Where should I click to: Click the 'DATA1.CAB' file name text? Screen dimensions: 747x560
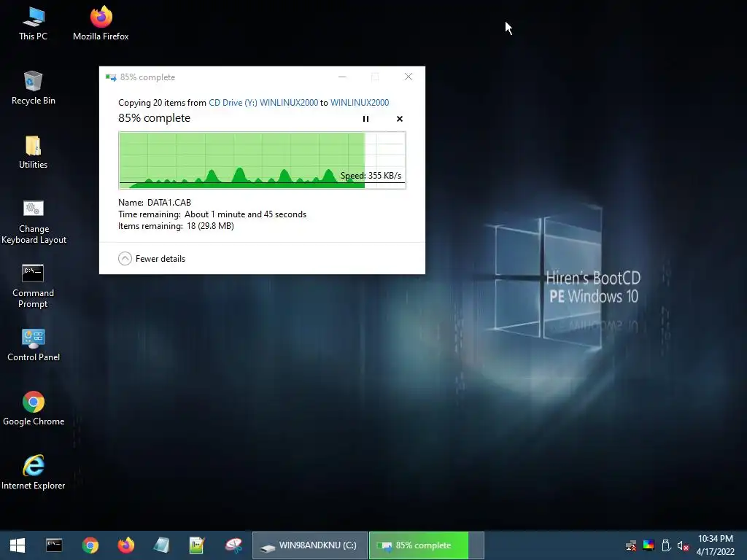tap(169, 203)
